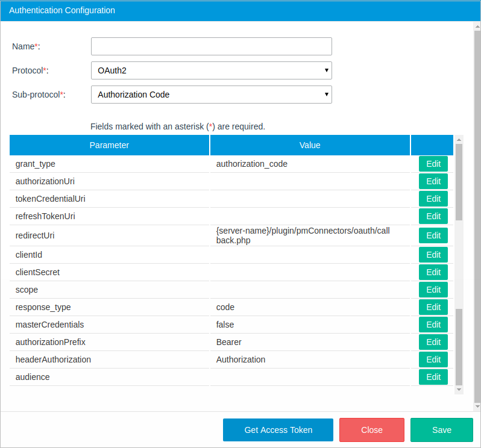The image size is (481, 448).
Task: Click the Get Access Token button
Action: pos(278,430)
